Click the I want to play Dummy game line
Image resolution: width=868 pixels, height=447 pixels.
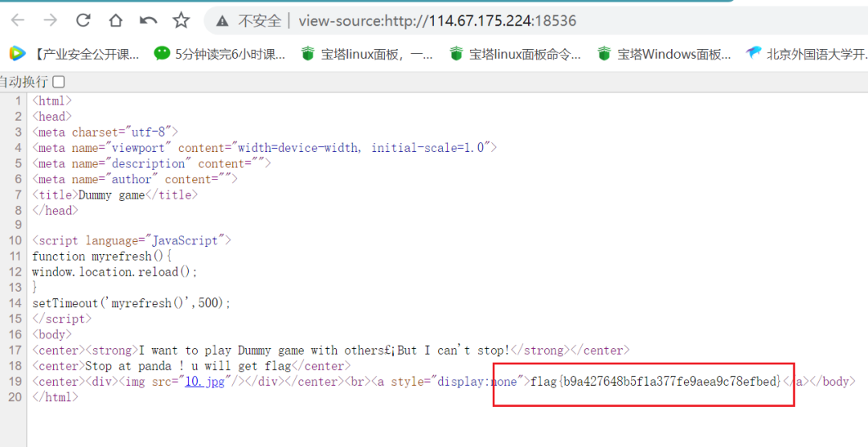click(331, 350)
